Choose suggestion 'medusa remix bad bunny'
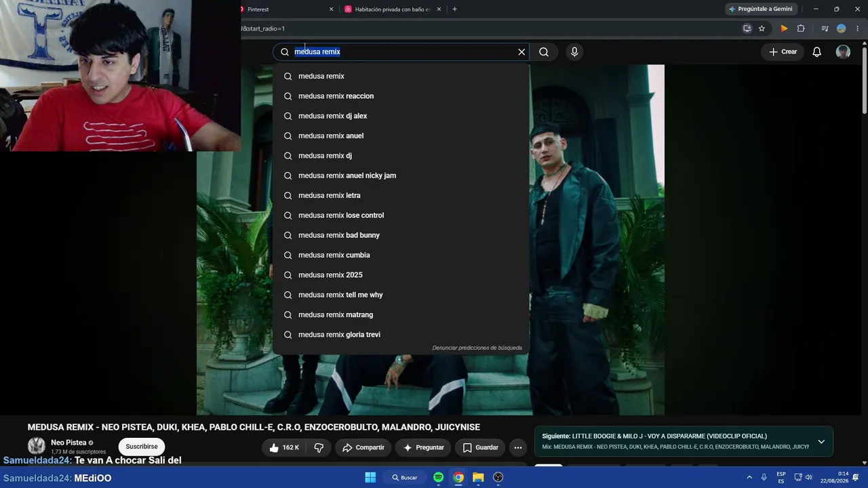 [401, 235]
